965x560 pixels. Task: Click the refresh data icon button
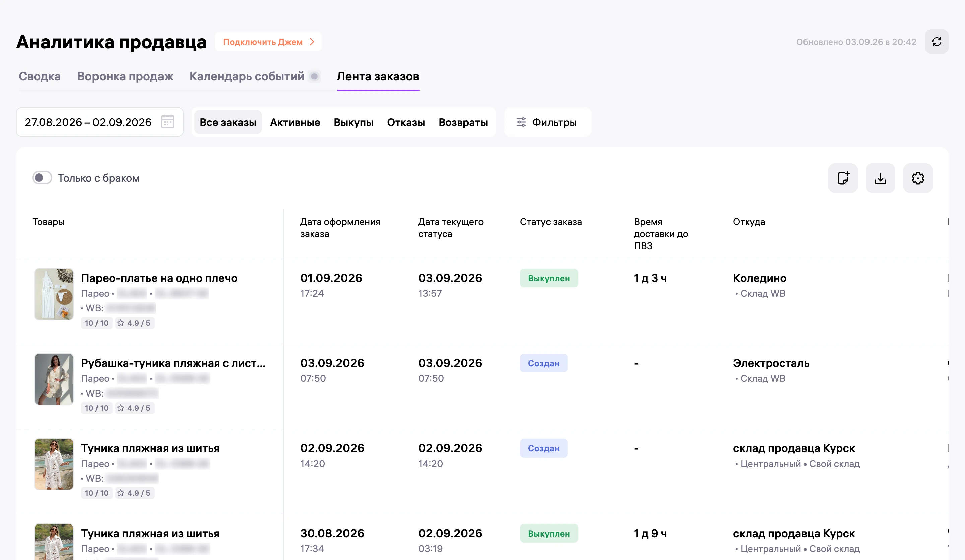[x=936, y=42]
